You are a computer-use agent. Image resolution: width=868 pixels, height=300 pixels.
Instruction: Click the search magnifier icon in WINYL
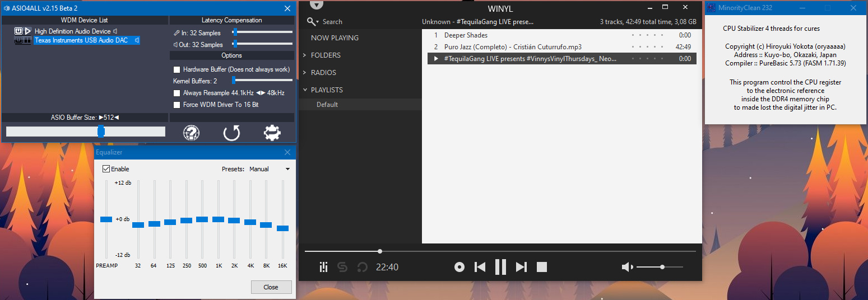coord(311,21)
